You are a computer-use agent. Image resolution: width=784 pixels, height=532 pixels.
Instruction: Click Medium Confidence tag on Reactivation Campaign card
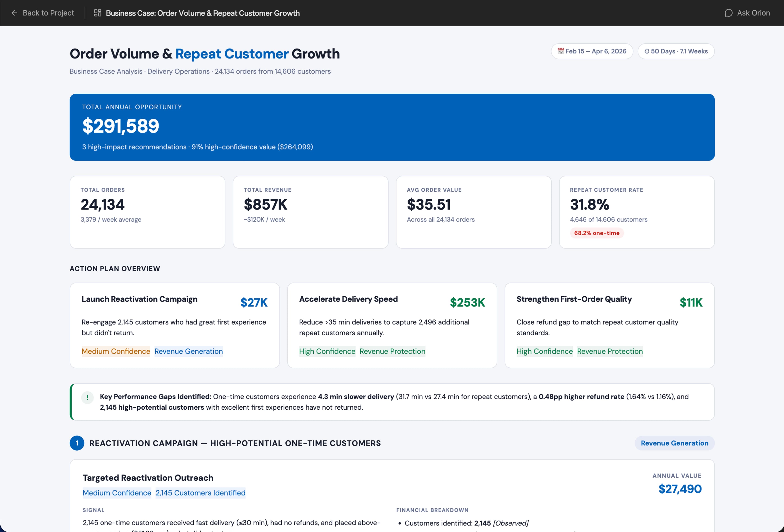coord(116,351)
